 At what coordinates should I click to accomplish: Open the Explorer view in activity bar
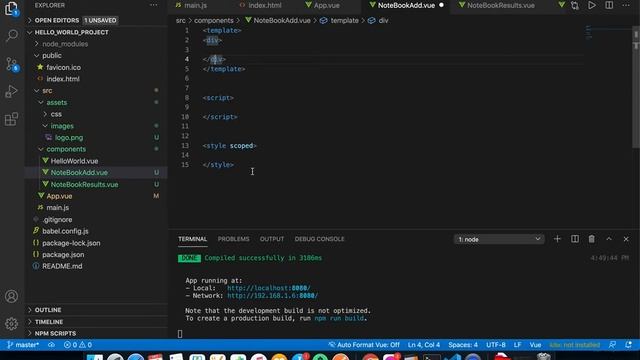[11, 9]
